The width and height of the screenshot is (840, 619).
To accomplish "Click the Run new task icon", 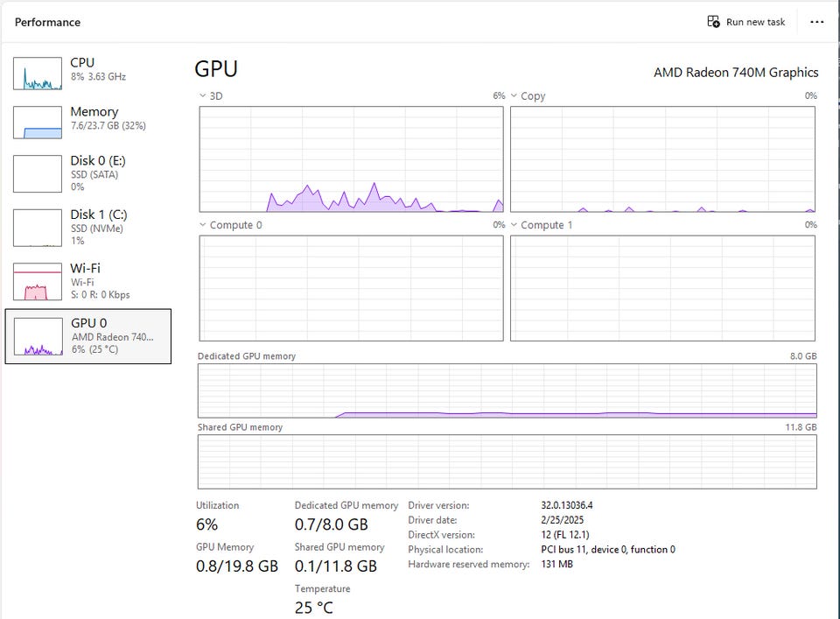I will coord(713,22).
